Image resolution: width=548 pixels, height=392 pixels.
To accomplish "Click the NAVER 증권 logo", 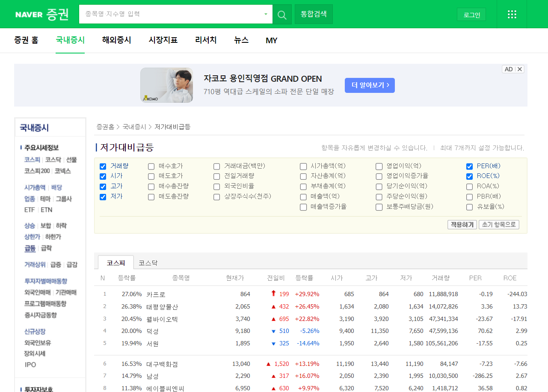I will [x=41, y=14].
